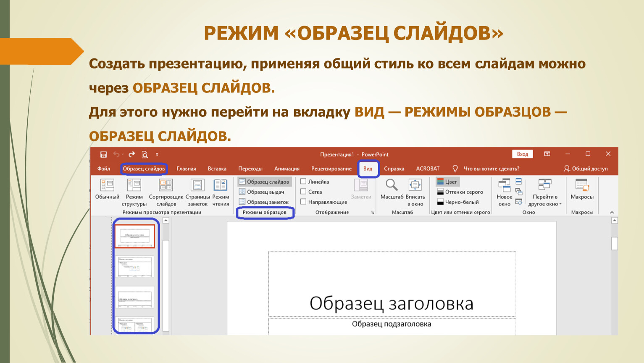
Task: Select Reading view (Режим чтения) icon
Action: click(221, 189)
